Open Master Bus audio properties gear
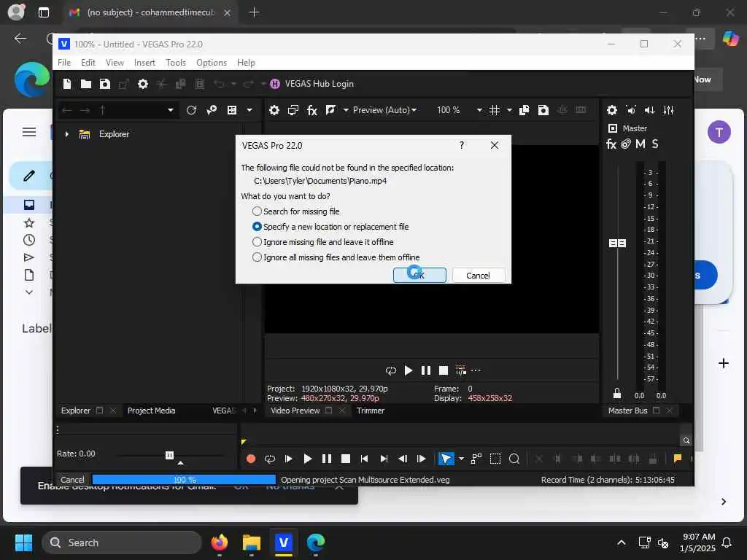The image size is (747, 560). 612,110
